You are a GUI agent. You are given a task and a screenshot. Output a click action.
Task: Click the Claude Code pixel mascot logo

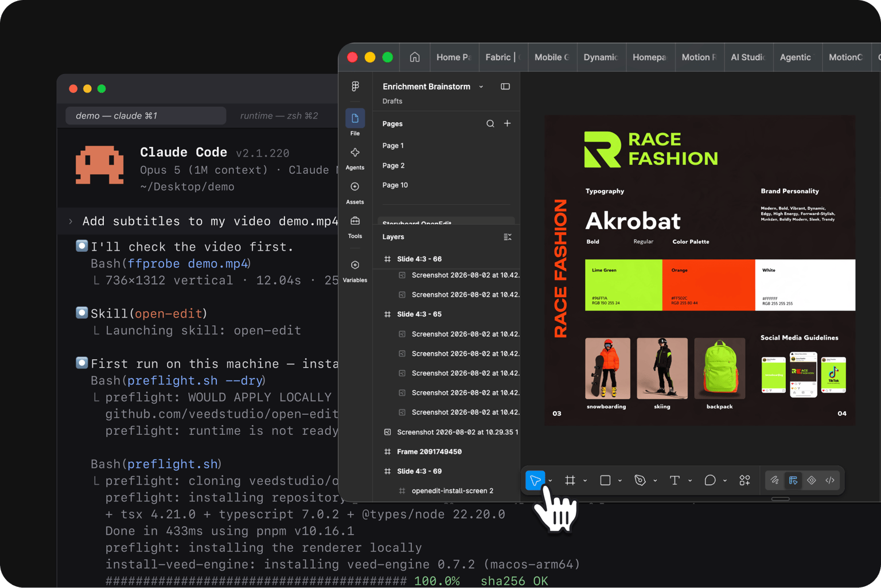point(100,165)
